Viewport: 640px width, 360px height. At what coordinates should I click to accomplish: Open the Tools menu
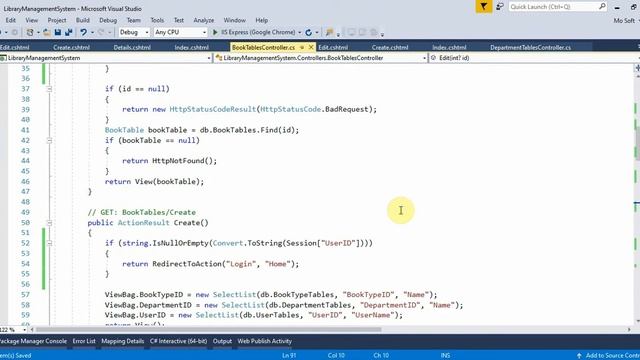click(157, 20)
